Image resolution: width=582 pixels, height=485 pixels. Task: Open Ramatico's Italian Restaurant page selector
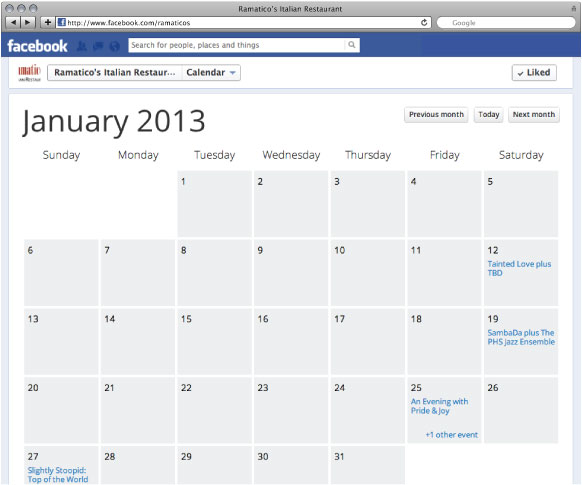115,72
